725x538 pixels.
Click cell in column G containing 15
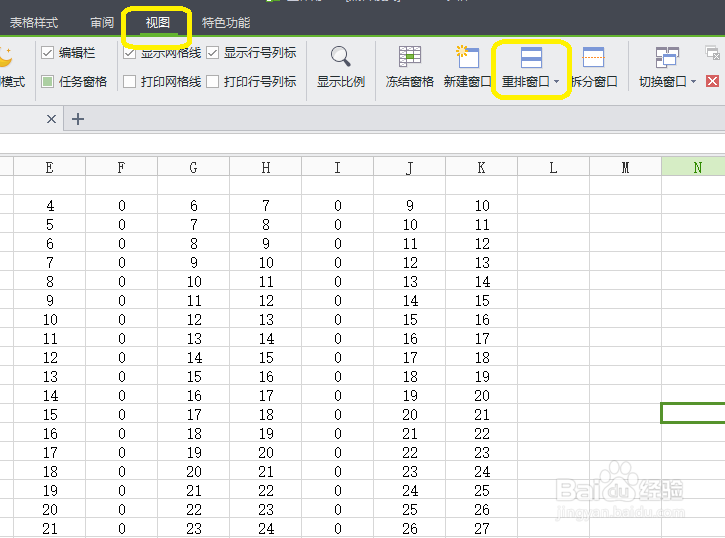(194, 376)
